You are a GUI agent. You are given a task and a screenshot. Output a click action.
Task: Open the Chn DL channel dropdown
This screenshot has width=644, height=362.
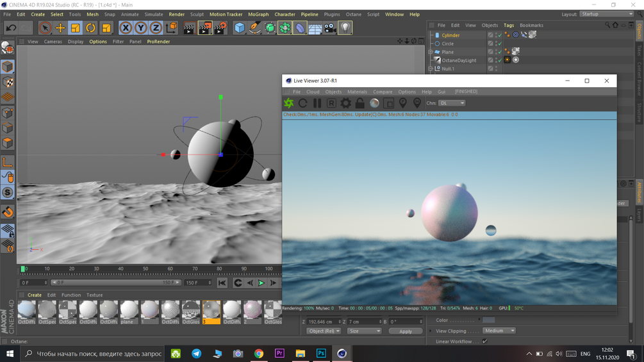[452, 103]
